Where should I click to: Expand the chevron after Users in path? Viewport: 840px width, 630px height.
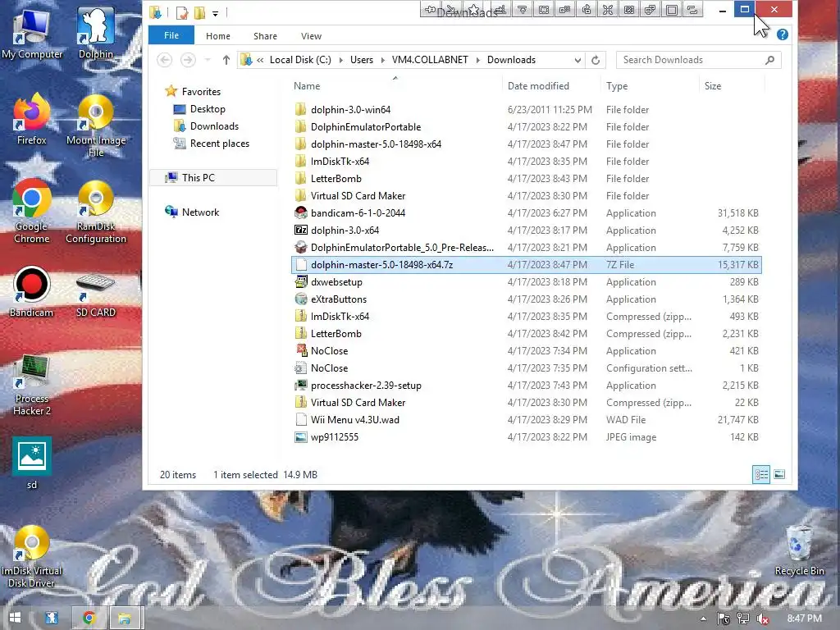pos(382,60)
